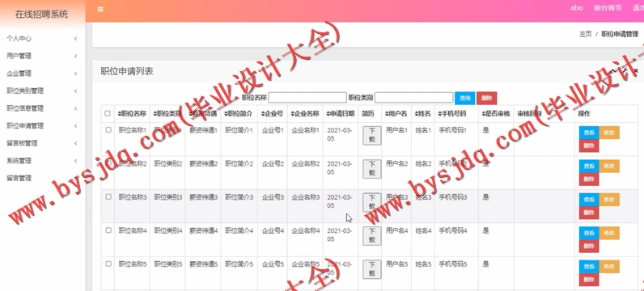Sort table by 企业名称 column header
The image size is (644, 291).
tap(305, 113)
